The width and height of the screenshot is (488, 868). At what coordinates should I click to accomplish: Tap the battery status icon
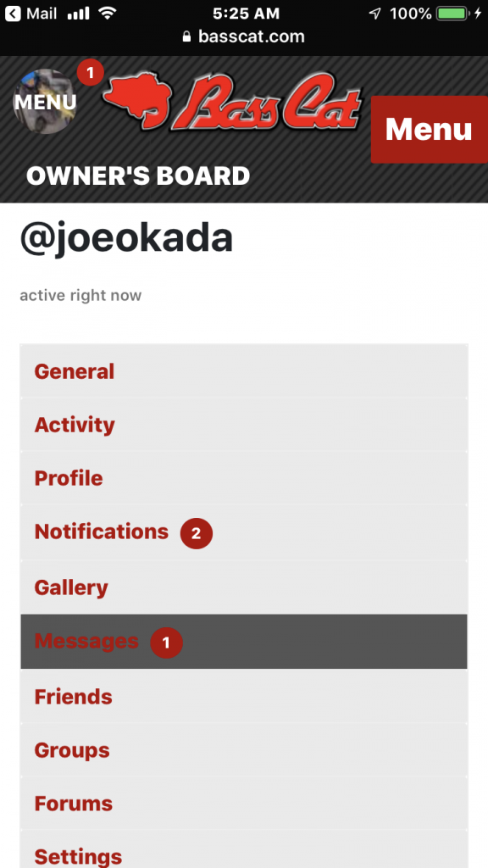[452, 14]
